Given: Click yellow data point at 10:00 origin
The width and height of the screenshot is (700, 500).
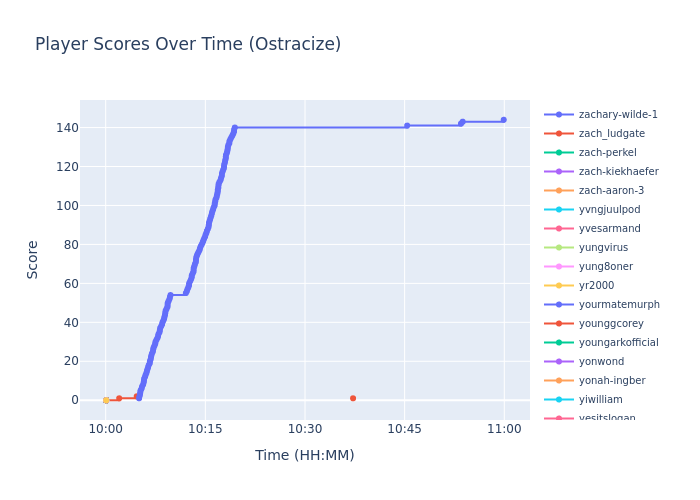Looking at the screenshot, I should [106, 400].
